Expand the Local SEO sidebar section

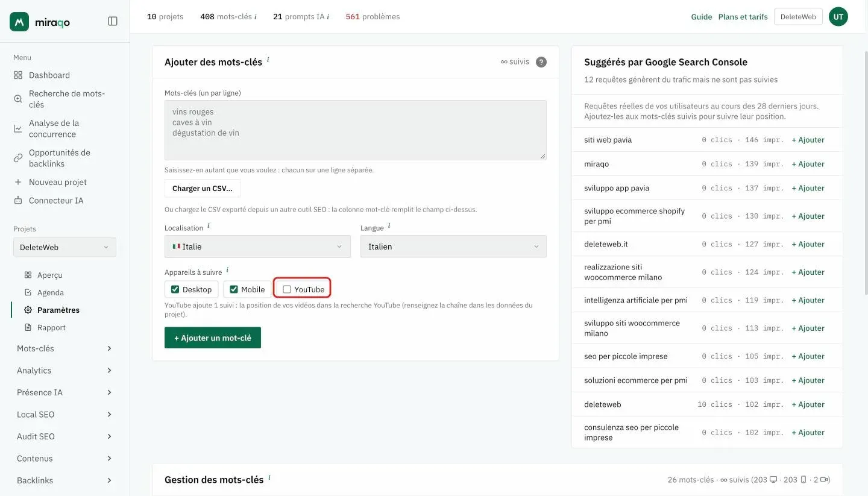64,415
